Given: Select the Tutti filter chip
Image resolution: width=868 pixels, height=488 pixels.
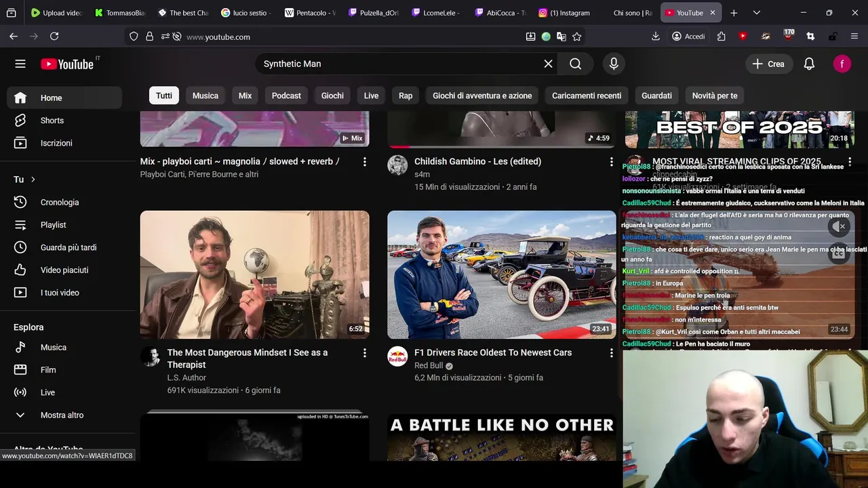Looking at the screenshot, I should point(164,96).
